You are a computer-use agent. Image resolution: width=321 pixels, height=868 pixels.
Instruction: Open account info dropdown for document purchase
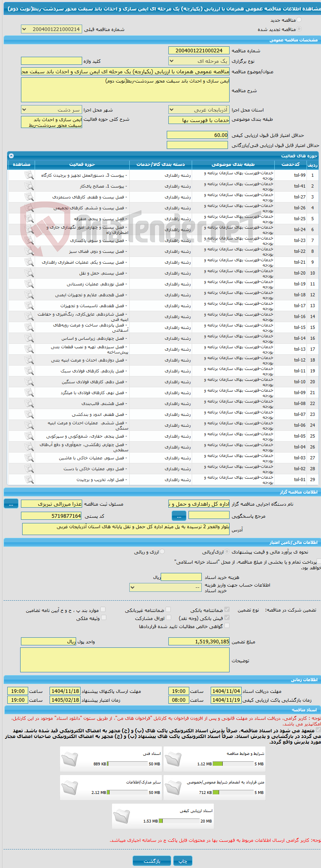[166, 587]
